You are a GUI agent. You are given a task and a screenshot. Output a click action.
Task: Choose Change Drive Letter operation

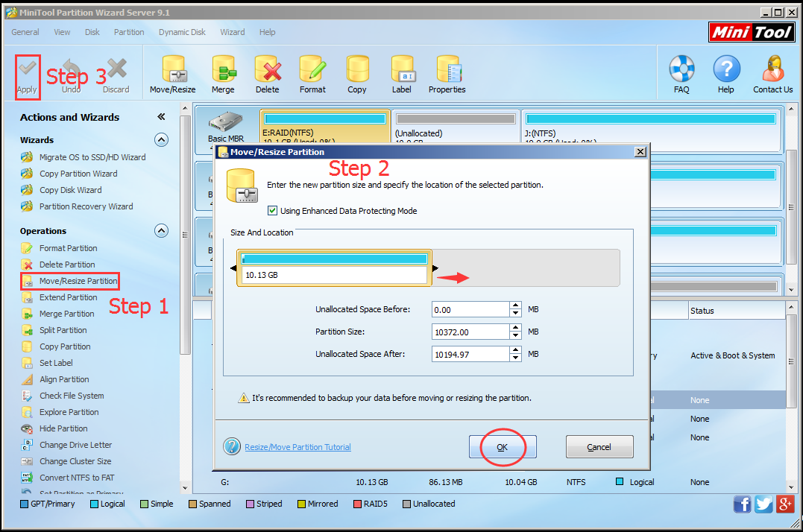coord(76,445)
